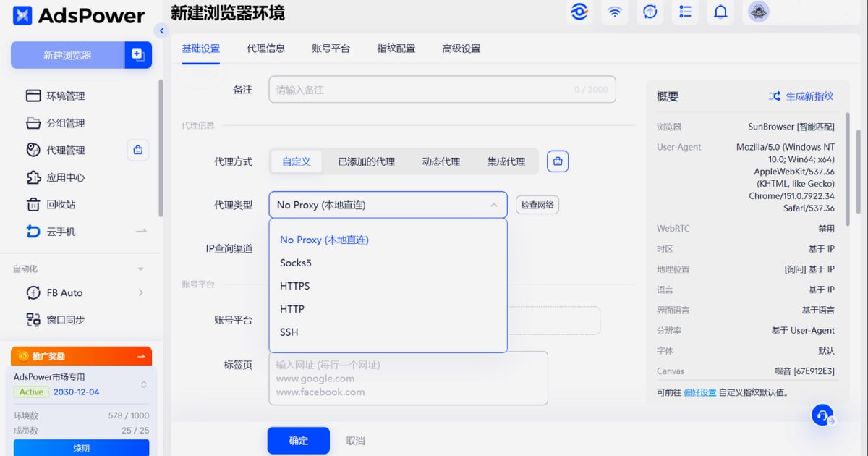This screenshot has height=456, width=868.
Task: Click the 分组管理 folder icon
Action: click(33, 123)
